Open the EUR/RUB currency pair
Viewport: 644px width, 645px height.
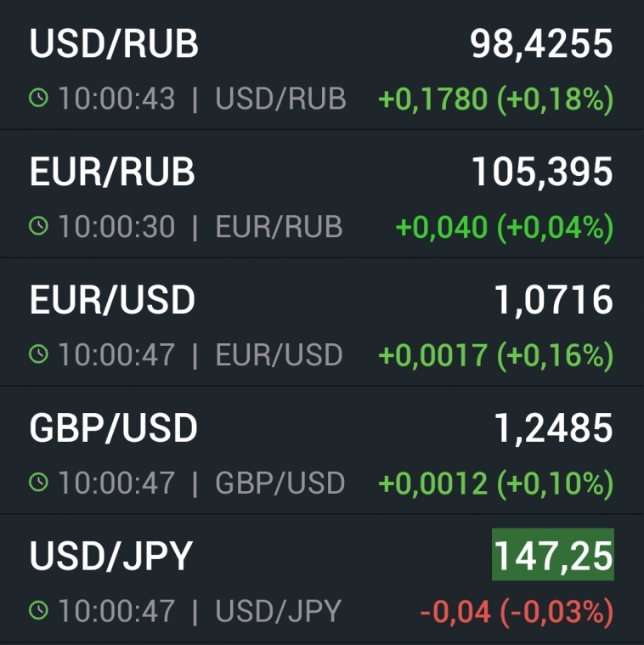click(x=112, y=172)
